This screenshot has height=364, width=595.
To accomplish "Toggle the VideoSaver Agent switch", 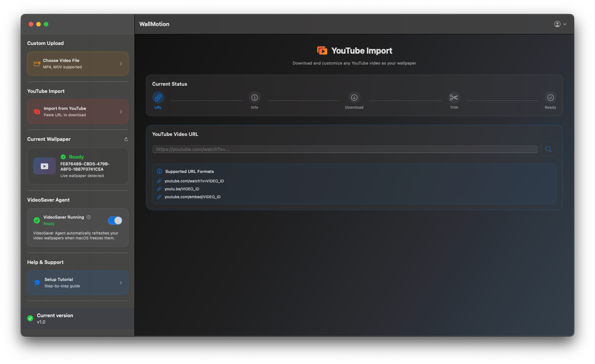I will [x=115, y=221].
